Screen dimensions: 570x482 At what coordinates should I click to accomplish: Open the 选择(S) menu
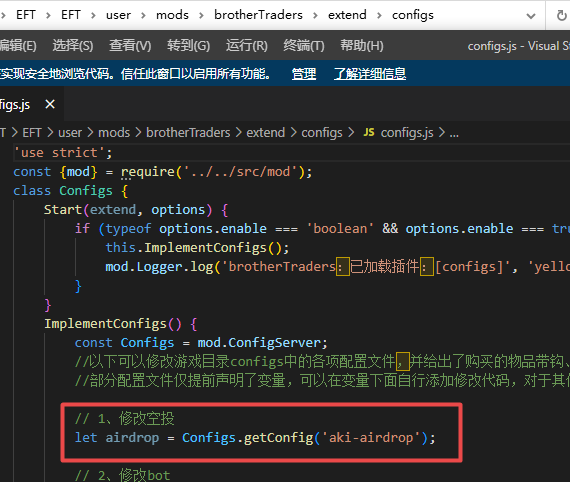coord(73,46)
